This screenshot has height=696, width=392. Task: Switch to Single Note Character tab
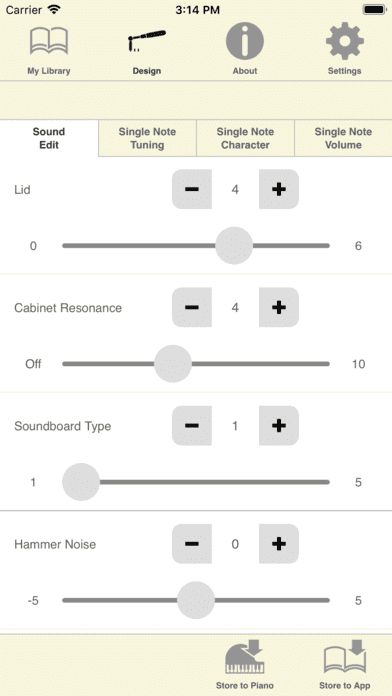point(245,138)
